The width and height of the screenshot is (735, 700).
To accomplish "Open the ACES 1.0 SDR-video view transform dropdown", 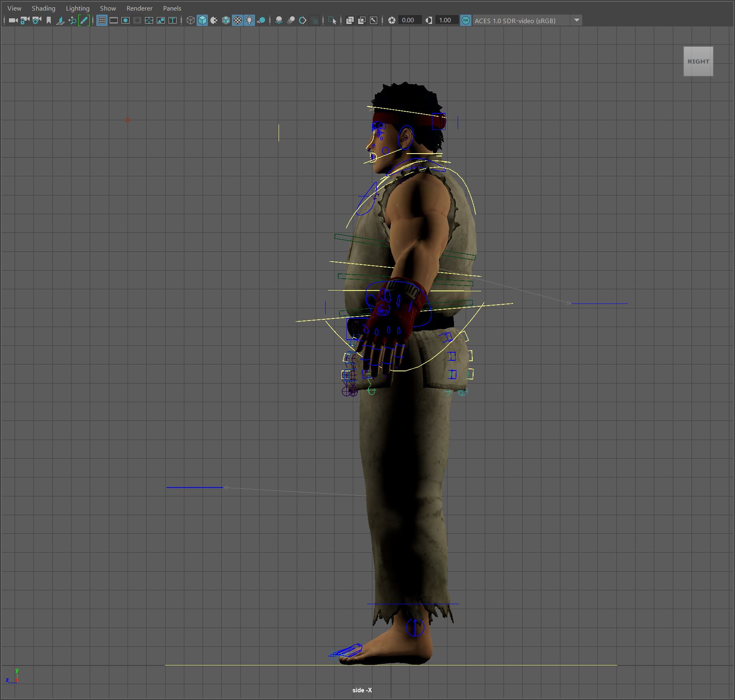I will (x=527, y=20).
